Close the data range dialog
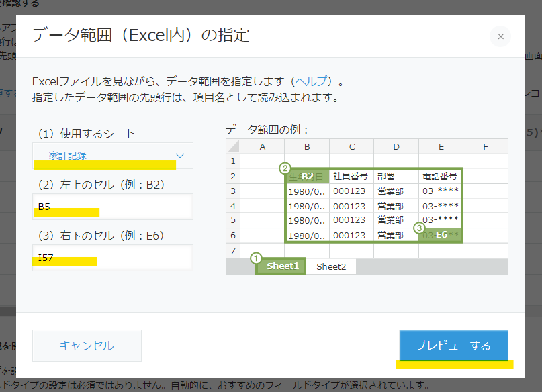 (500, 36)
